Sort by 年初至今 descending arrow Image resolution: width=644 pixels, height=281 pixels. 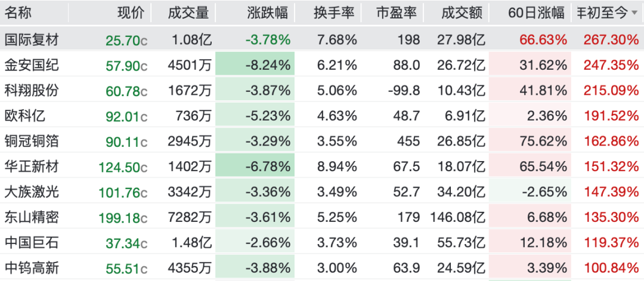click(x=635, y=14)
